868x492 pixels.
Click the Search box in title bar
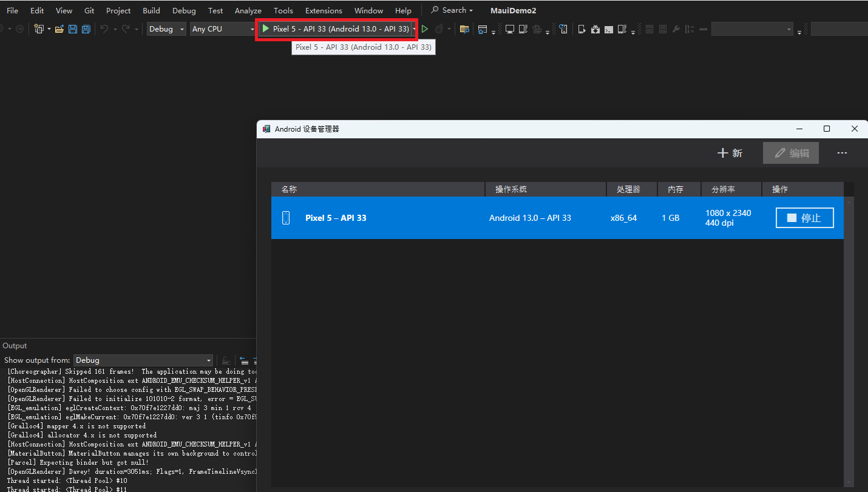click(x=452, y=10)
